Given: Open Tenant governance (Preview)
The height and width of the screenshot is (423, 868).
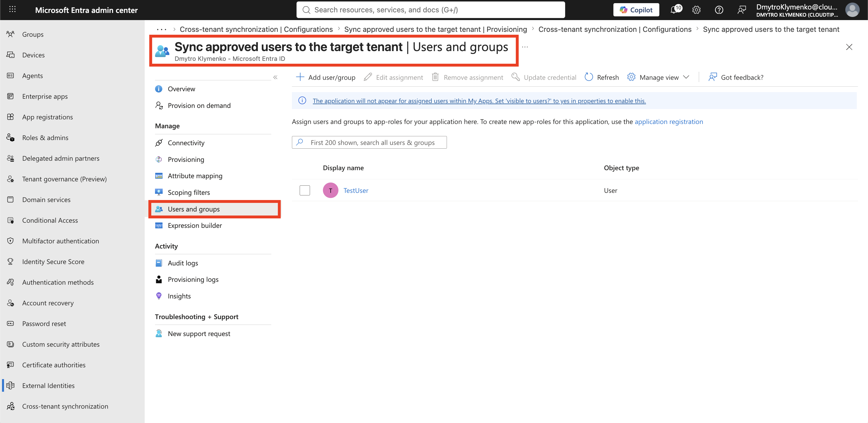Looking at the screenshot, I should pyautogui.click(x=64, y=179).
